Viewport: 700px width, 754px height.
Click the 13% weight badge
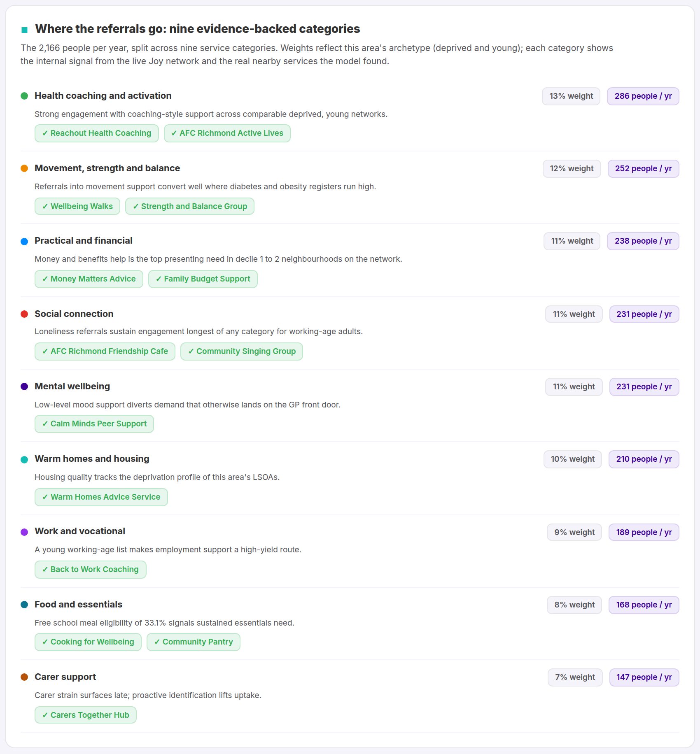click(571, 96)
